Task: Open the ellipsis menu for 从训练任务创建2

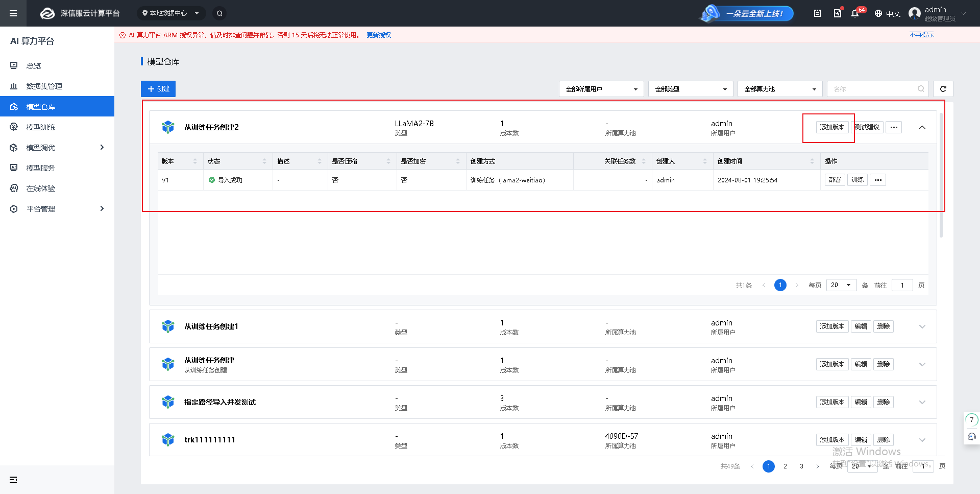Action: pyautogui.click(x=894, y=127)
